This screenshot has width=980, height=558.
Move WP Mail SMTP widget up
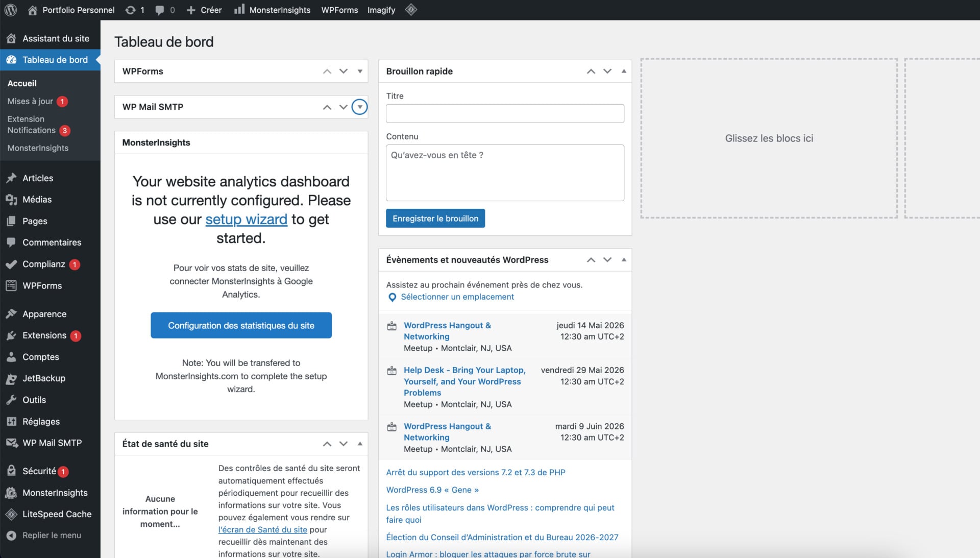pyautogui.click(x=327, y=107)
